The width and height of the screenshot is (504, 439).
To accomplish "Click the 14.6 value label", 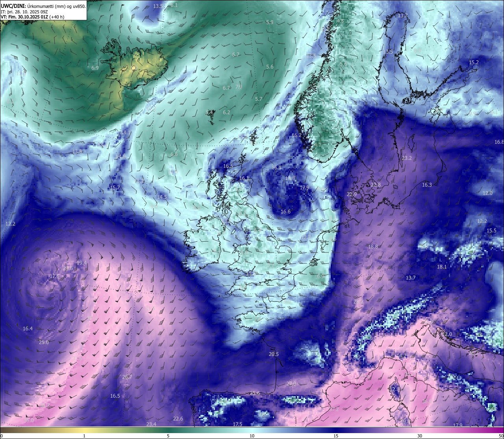I will pos(121,157).
